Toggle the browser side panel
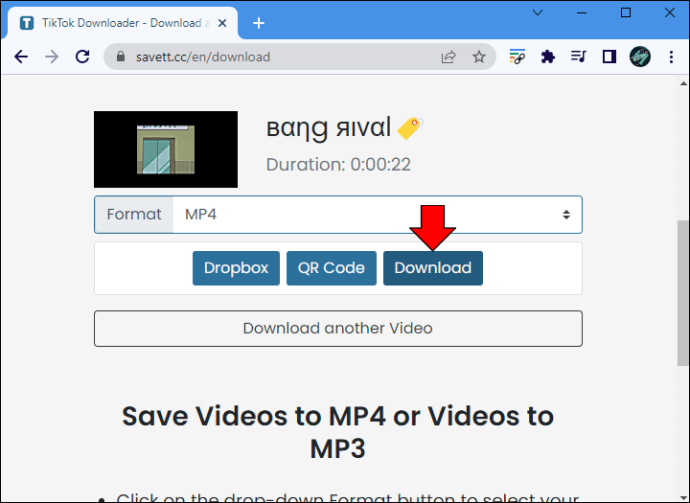Viewport: 690px width, 503px height. [609, 57]
